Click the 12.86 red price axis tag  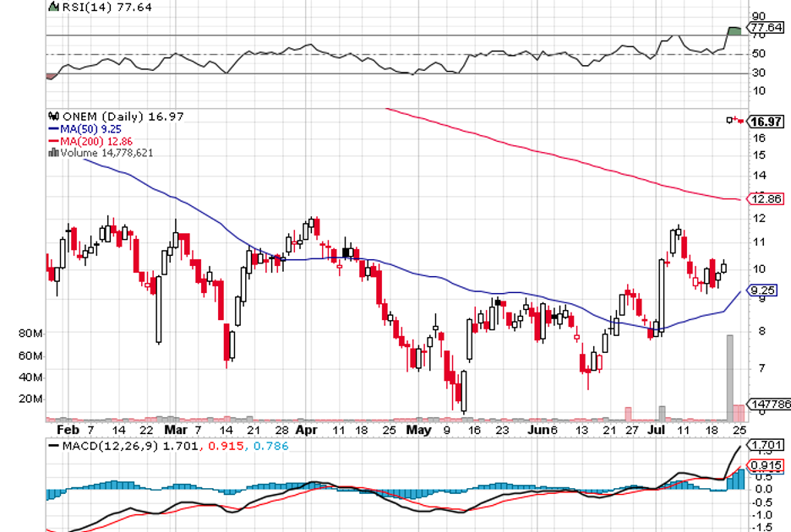coord(762,198)
